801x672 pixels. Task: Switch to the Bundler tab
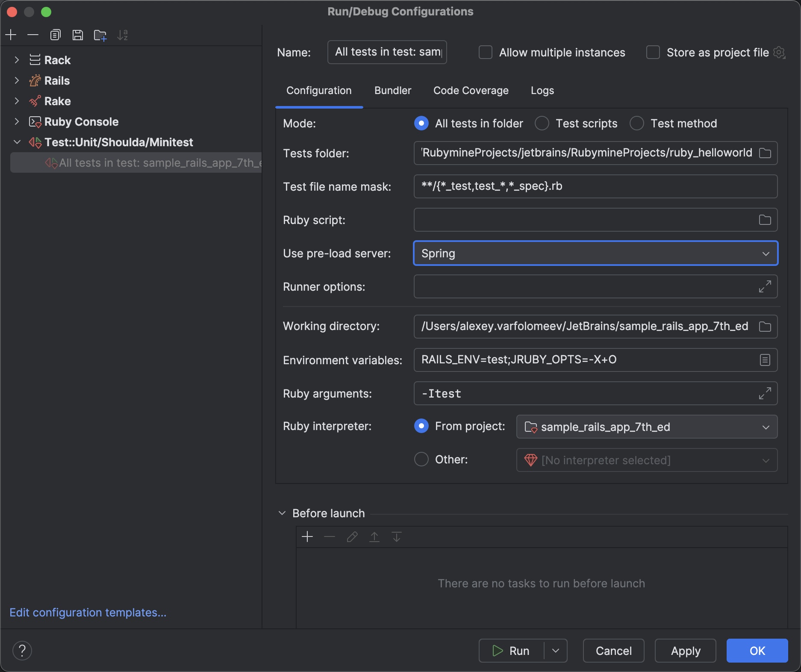pyautogui.click(x=392, y=91)
